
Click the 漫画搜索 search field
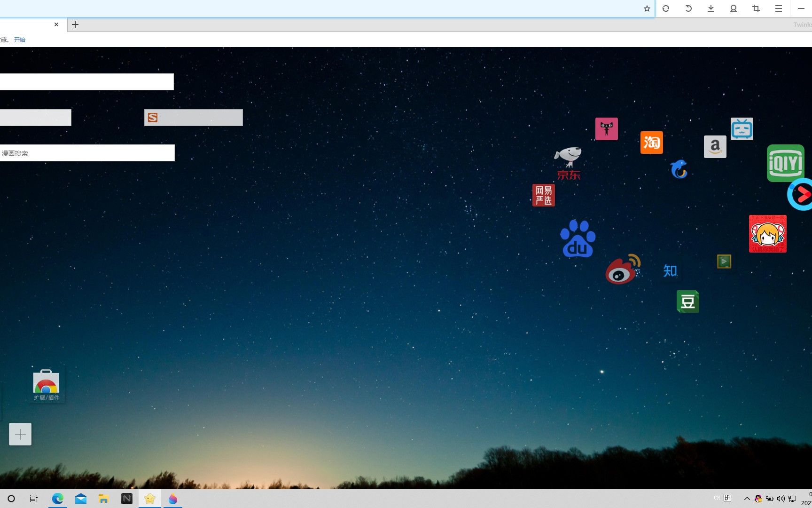pos(87,153)
